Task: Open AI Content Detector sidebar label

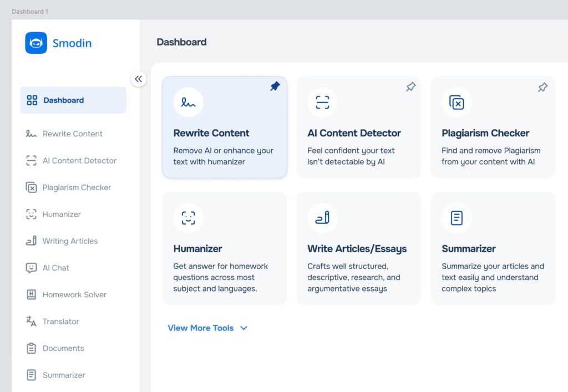Action: [79, 161]
